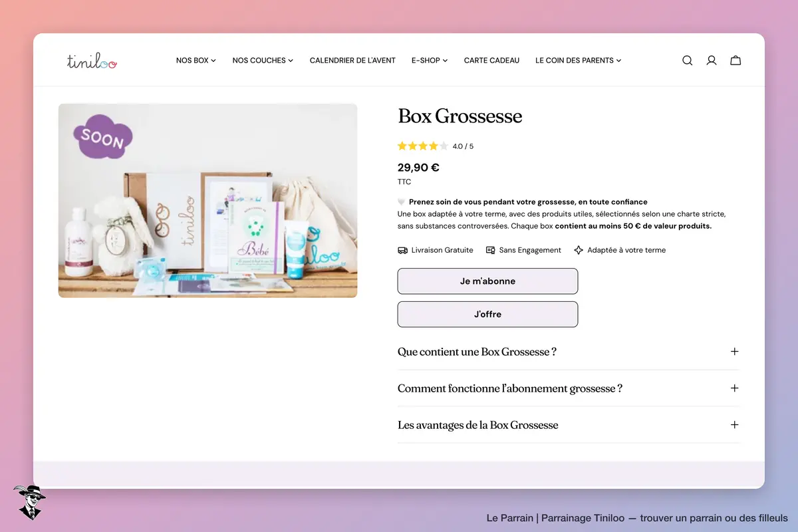Click the plus icon beside Les avantages
The height and width of the screenshot is (532, 798).
pos(734,424)
